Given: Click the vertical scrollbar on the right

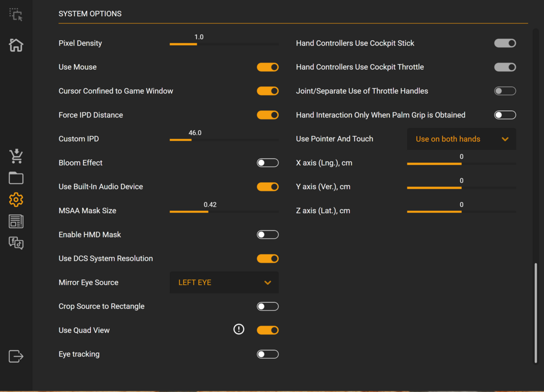Looking at the screenshot, I should (536, 313).
